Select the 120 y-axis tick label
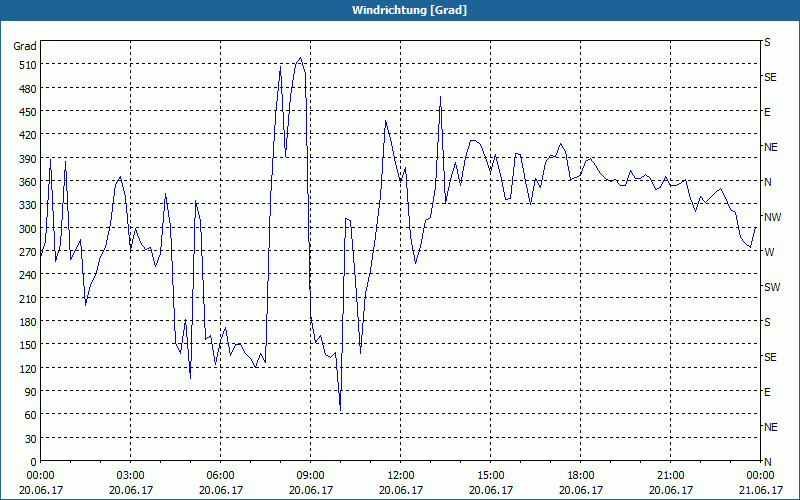The height and width of the screenshot is (500, 800). click(x=28, y=368)
